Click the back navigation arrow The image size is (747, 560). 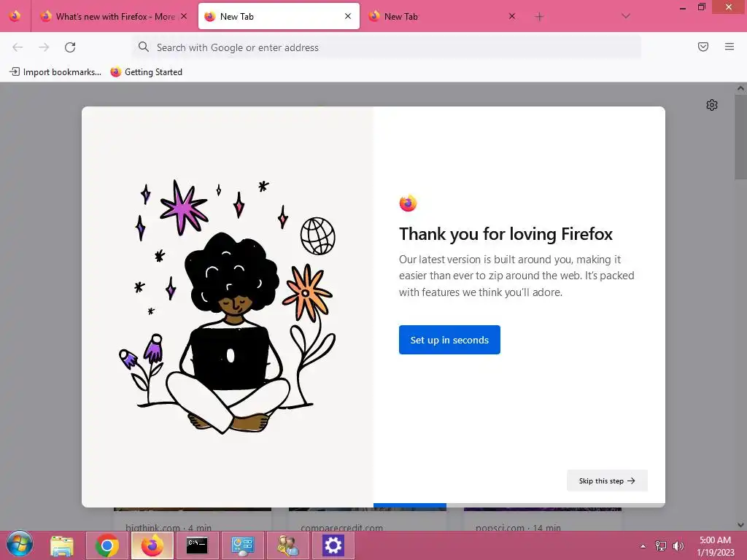[18, 47]
